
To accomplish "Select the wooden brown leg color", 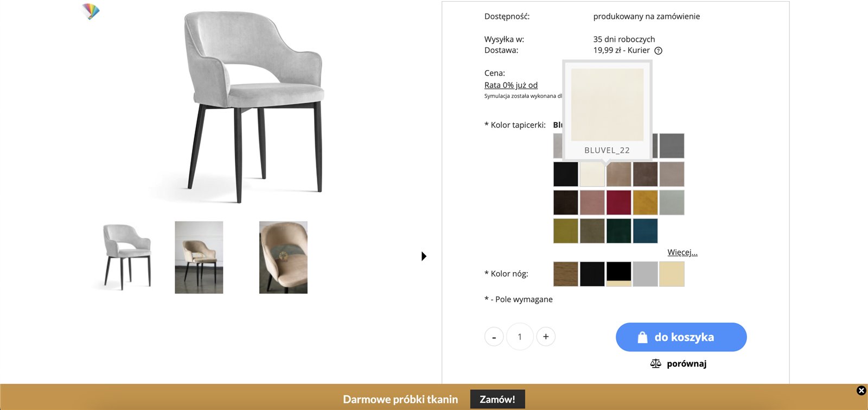I will (566, 274).
